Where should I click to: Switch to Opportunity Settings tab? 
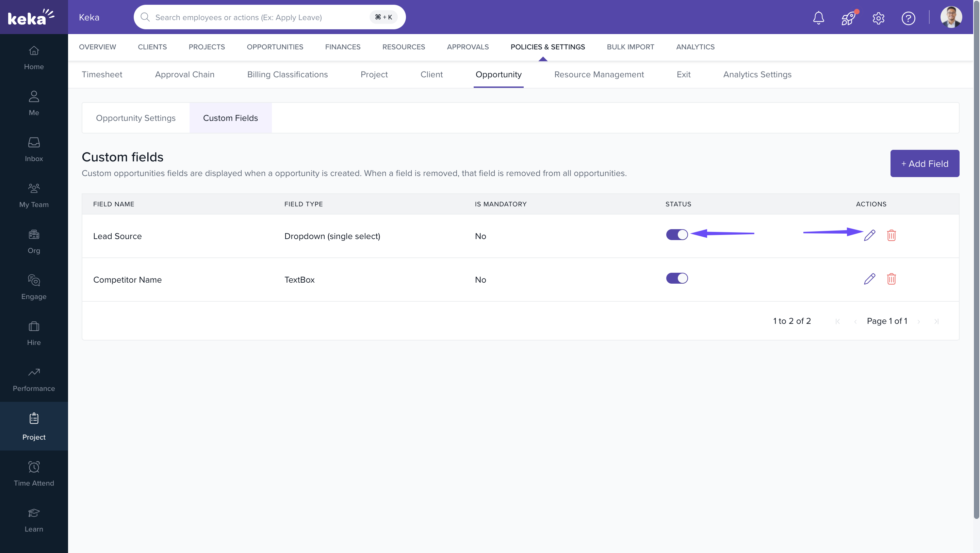click(135, 118)
